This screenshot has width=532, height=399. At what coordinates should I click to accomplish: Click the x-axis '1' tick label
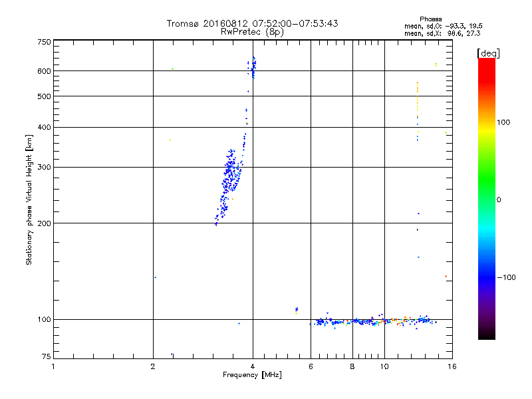(x=53, y=366)
